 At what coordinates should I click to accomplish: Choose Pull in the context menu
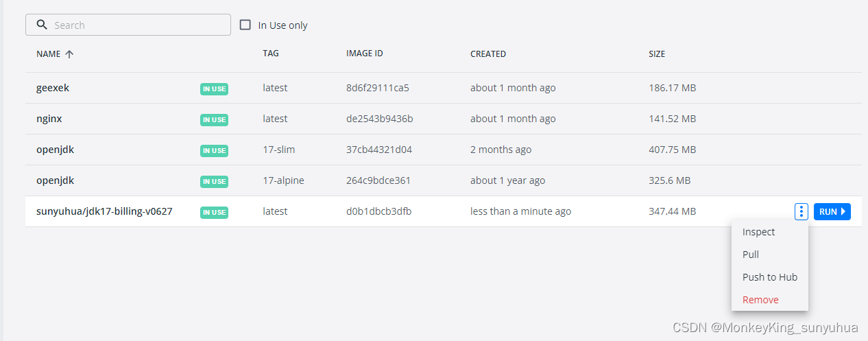pos(751,255)
